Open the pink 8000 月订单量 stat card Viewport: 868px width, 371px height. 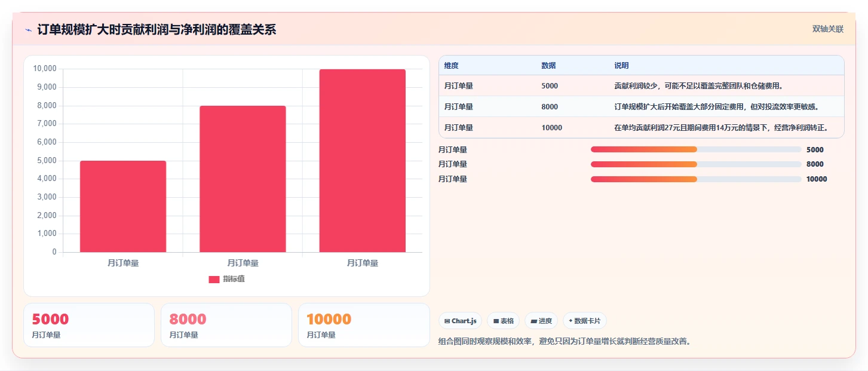coord(226,325)
